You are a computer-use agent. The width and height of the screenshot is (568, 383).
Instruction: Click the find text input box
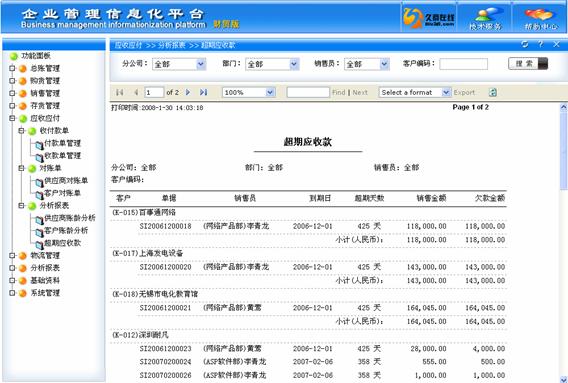point(308,92)
